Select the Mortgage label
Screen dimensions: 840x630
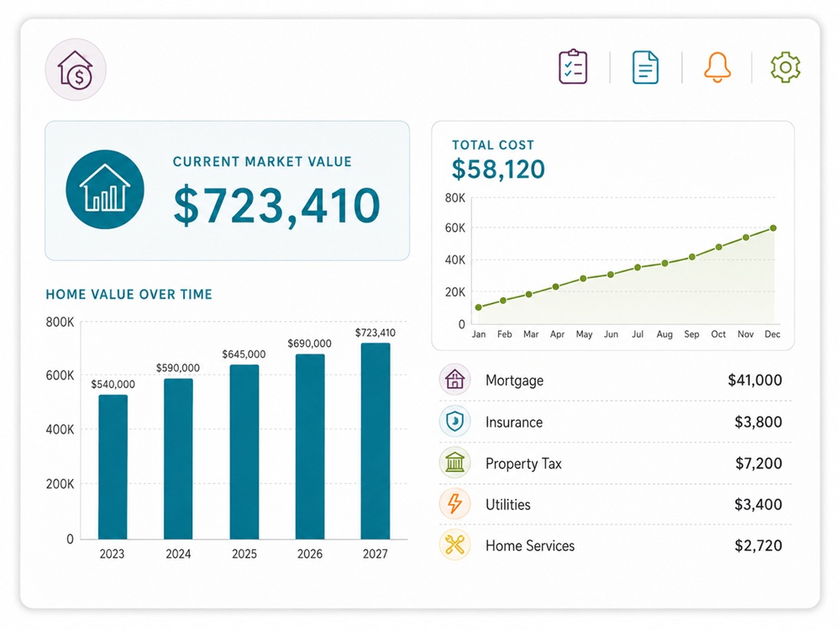click(x=514, y=381)
